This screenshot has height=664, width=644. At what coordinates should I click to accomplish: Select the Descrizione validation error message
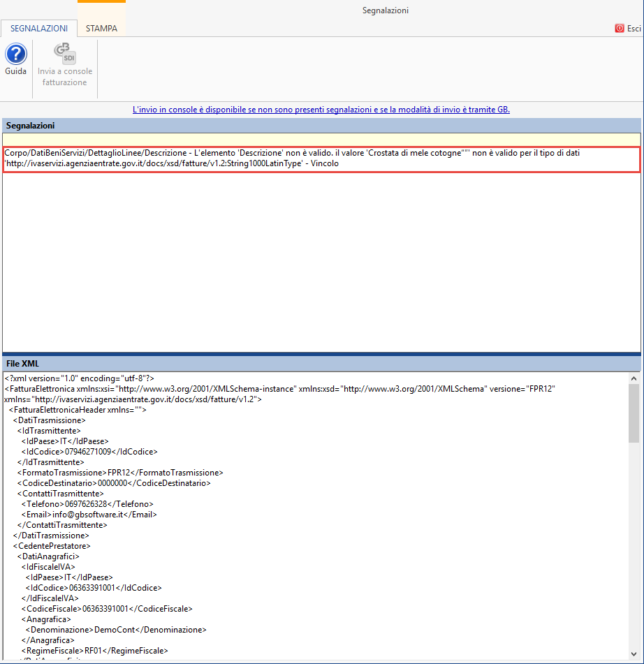[x=321, y=160]
